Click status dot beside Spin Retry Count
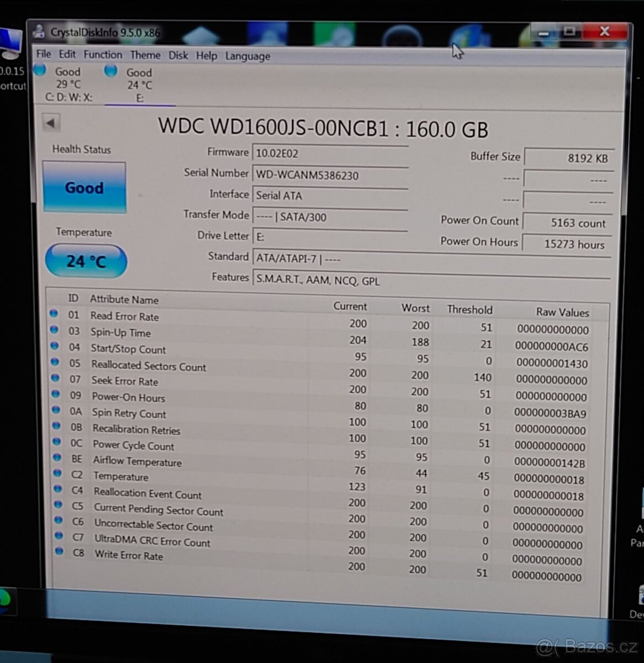This screenshot has width=644, height=663. pos(56,410)
